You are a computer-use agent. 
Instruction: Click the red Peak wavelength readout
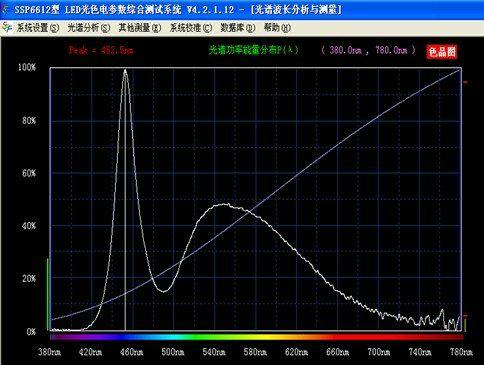(101, 50)
